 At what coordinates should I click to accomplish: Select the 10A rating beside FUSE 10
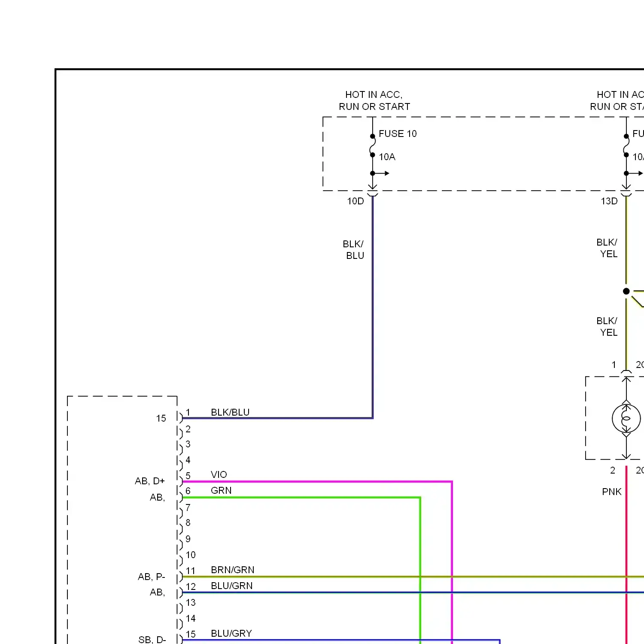tap(387, 157)
